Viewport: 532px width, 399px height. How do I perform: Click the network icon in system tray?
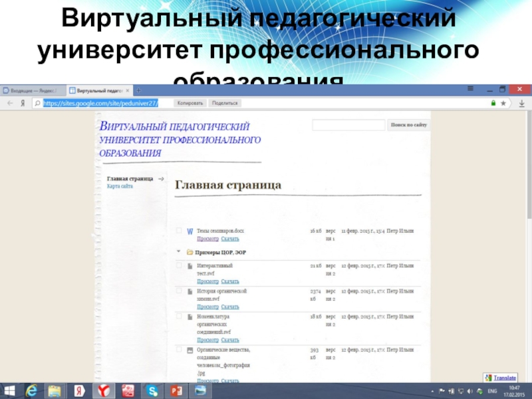[461, 391]
